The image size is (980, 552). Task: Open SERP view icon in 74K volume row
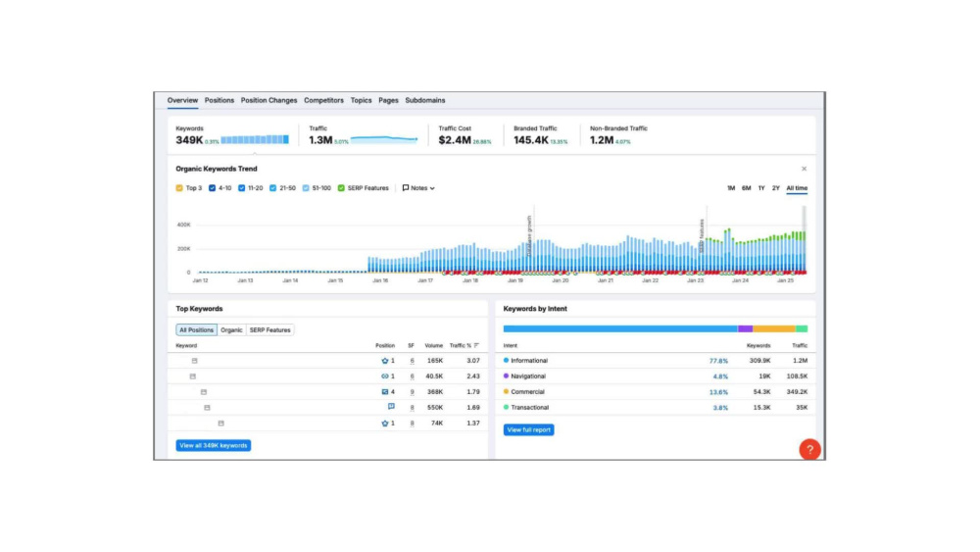click(x=220, y=424)
